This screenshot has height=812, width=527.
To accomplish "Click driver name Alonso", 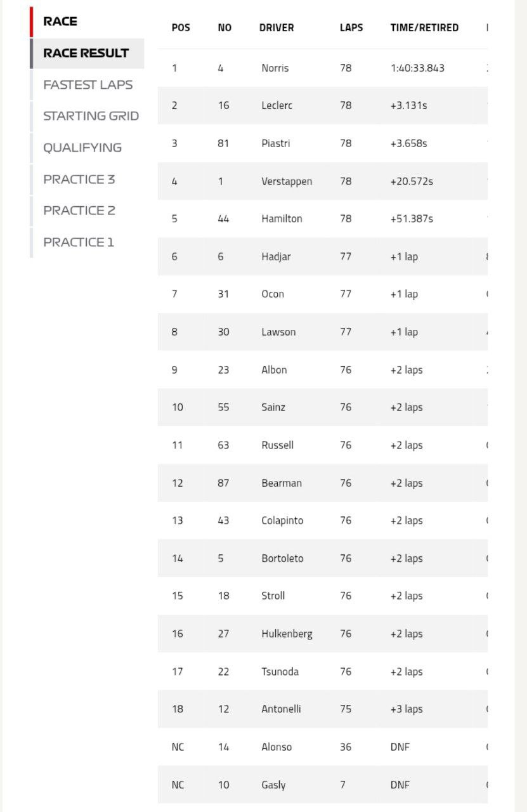I will 277,747.
